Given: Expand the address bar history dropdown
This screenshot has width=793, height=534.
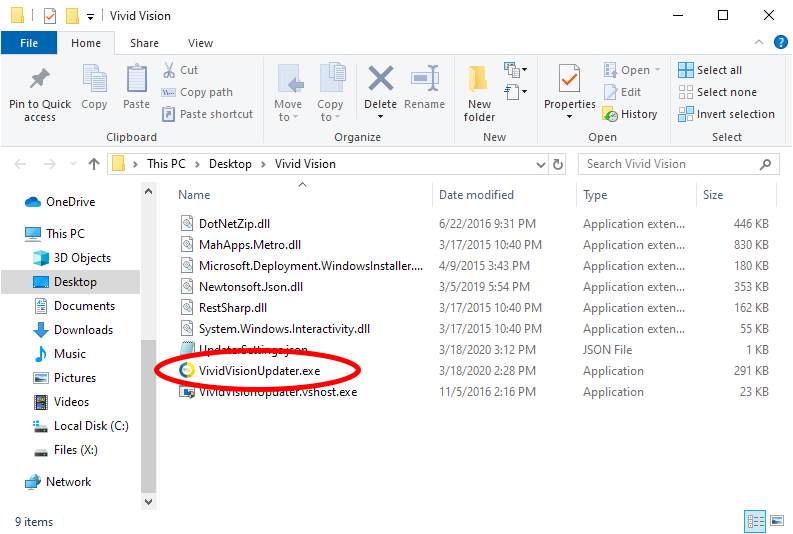Looking at the screenshot, I should [541, 165].
